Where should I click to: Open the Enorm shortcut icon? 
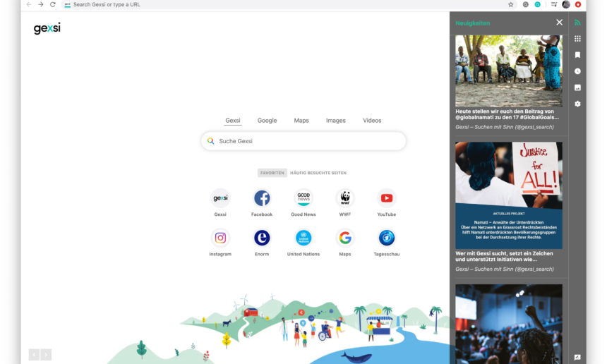[x=262, y=238]
